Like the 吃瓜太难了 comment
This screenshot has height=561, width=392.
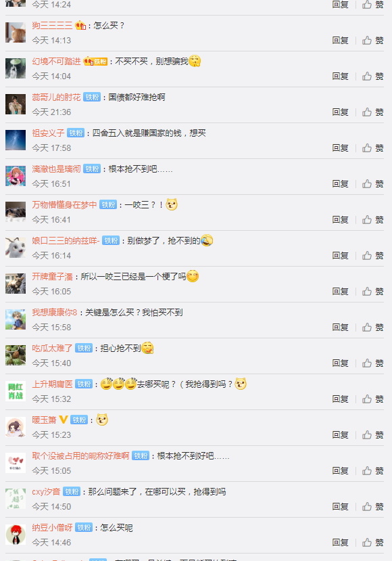click(372, 363)
